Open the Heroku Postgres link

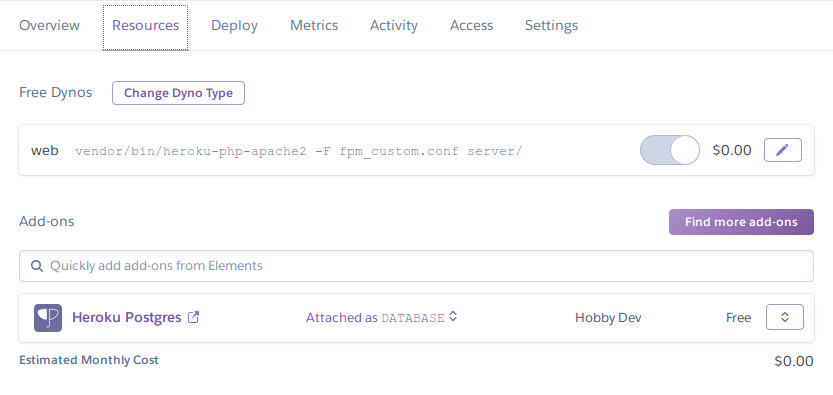click(x=127, y=317)
